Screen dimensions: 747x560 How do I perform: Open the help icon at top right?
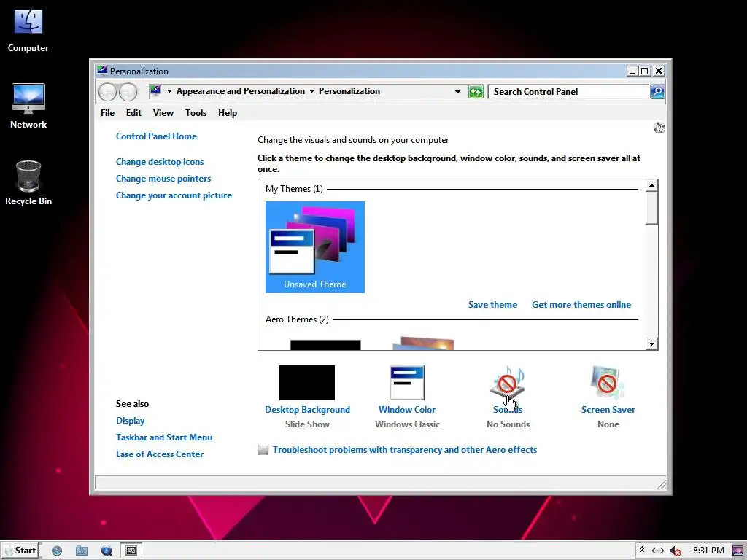659,128
